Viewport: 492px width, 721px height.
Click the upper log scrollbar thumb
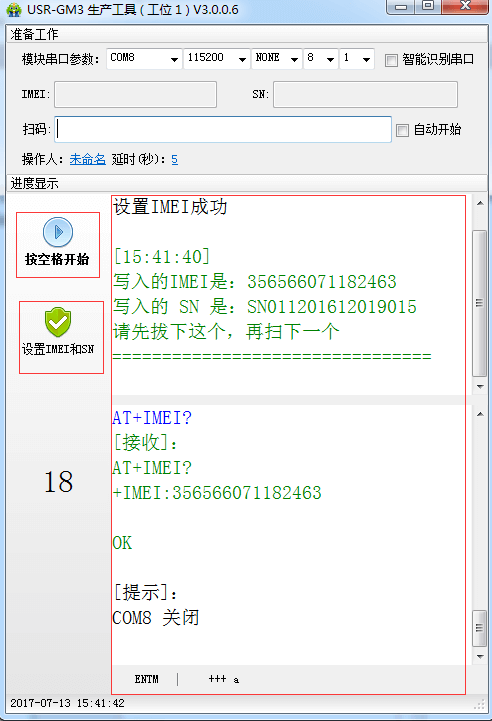point(480,303)
